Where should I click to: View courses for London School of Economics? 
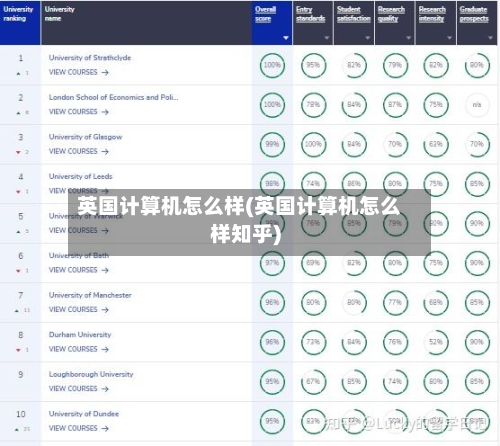79,112
